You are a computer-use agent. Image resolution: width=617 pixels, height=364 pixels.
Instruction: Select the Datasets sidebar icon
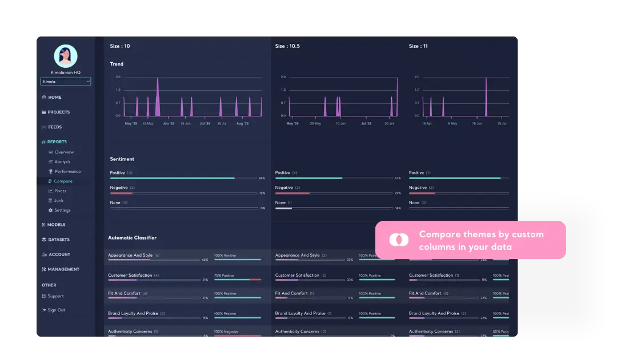tap(44, 240)
